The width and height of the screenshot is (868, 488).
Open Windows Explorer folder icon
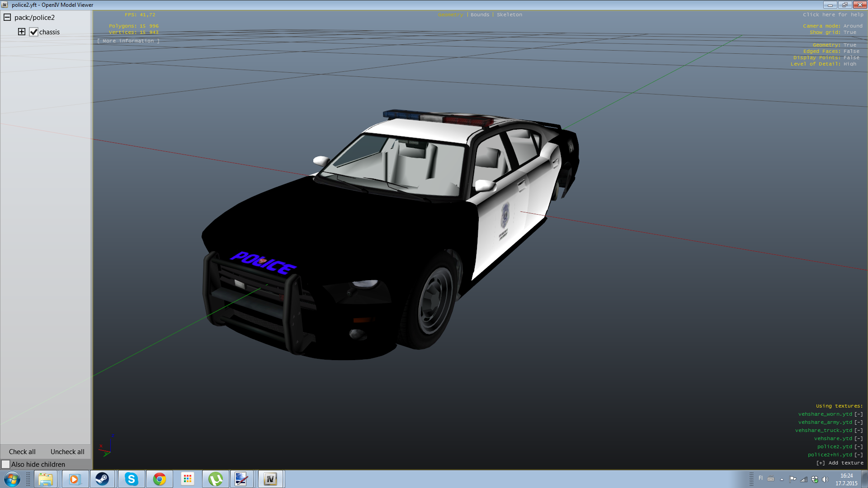coord(45,479)
